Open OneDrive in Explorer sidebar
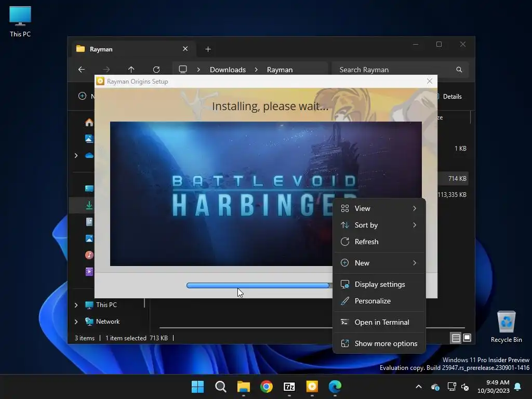 click(89, 155)
